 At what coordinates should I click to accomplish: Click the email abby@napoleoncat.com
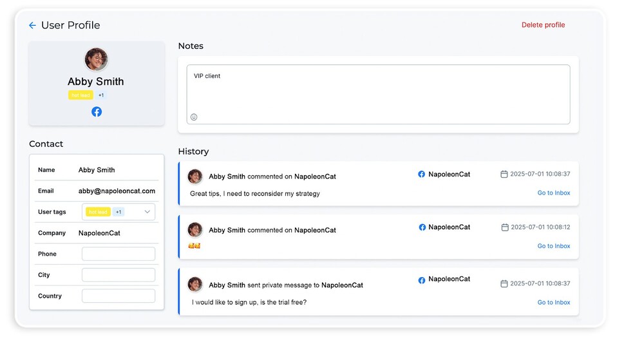[117, 191]
